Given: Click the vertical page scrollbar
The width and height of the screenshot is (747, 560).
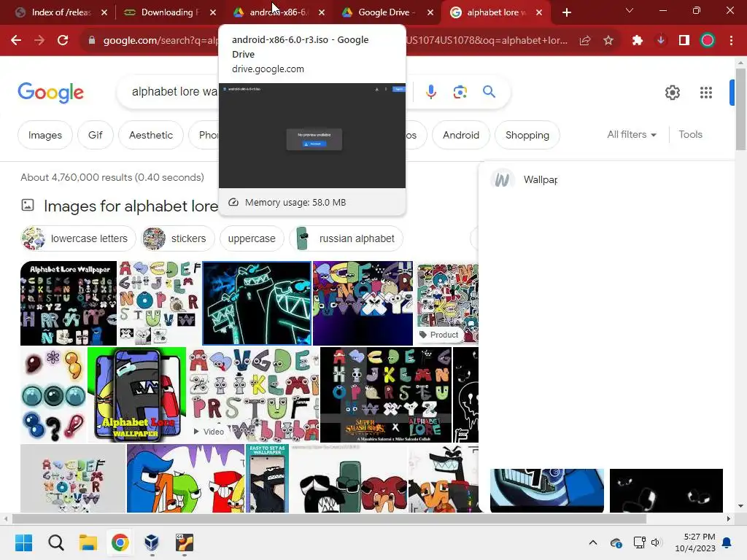Looking at the screenshot, I should (740, 109).
